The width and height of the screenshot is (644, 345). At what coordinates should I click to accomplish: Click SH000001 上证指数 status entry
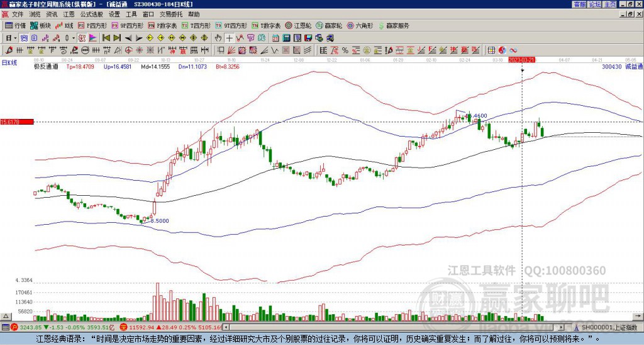click(609, 327)
